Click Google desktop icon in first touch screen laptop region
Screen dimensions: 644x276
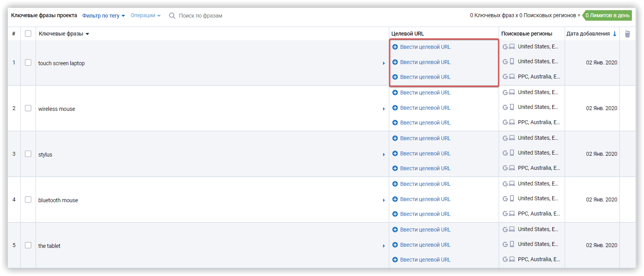coord(508,46)
